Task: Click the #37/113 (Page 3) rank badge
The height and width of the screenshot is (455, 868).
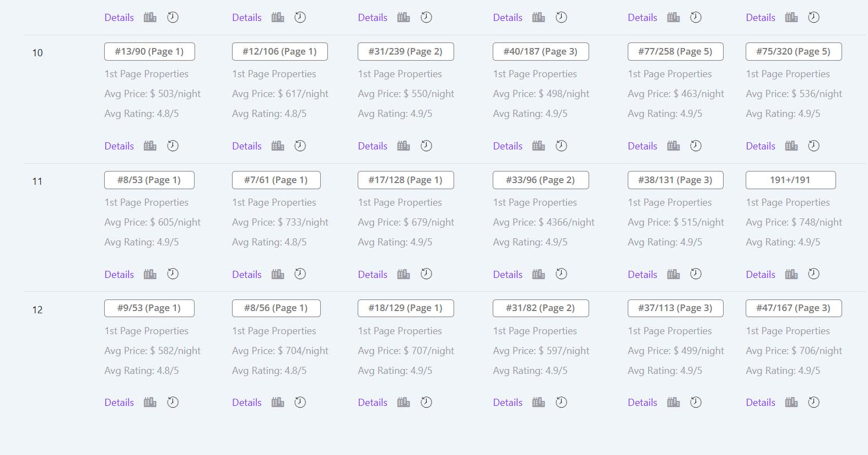Action: tap(675, 308)
